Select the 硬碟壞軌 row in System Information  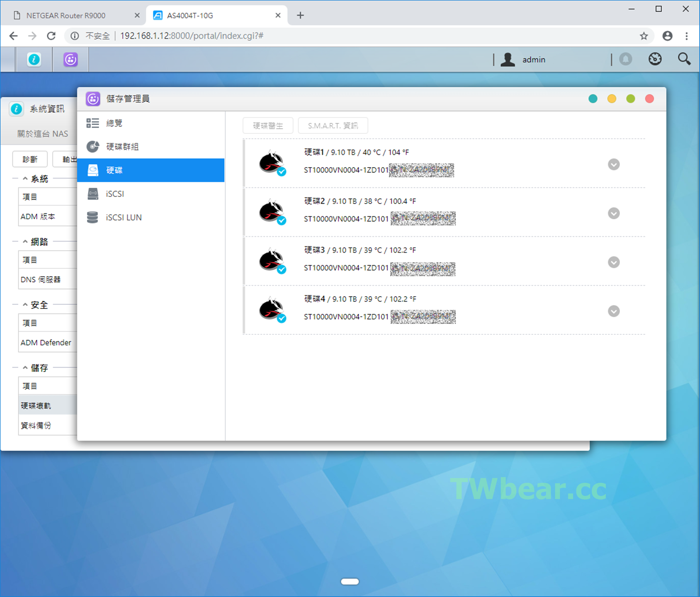pyautogui.click(x=48, y=406)
